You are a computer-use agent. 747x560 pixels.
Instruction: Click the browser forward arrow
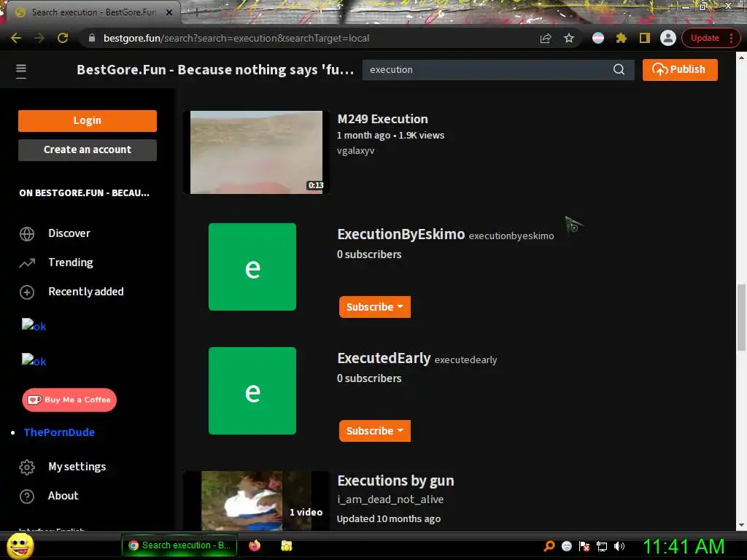tap(39, 38)
